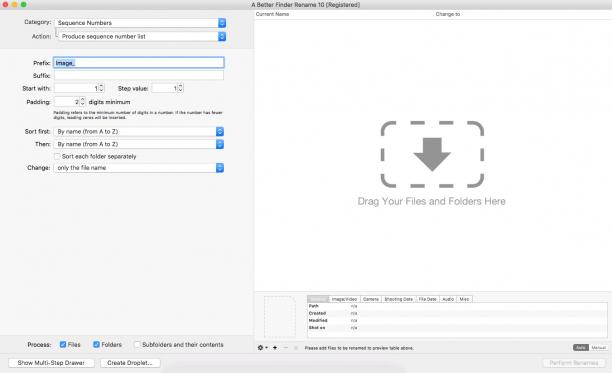Switch preview mode to Auto
The width and height of the screenshot is (612, 373).
coord(580,347)
